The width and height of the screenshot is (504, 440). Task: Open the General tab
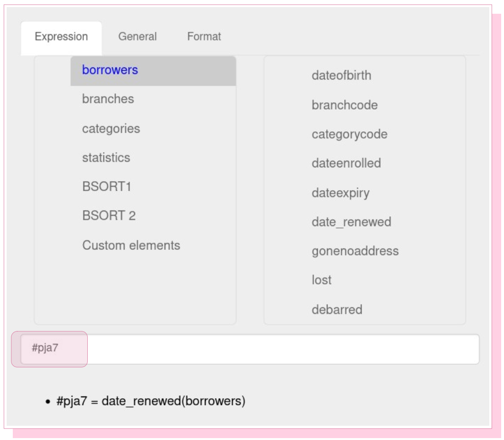[137, 37]
